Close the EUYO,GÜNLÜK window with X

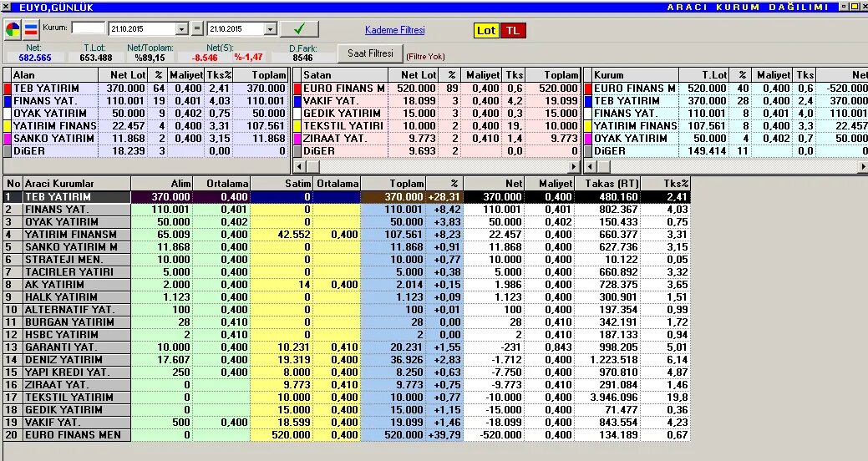(6, 8)
